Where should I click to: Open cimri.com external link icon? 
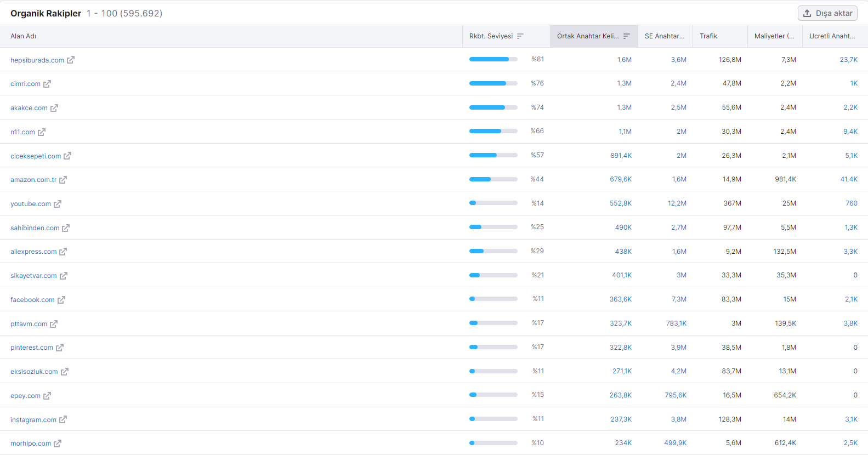47,84
